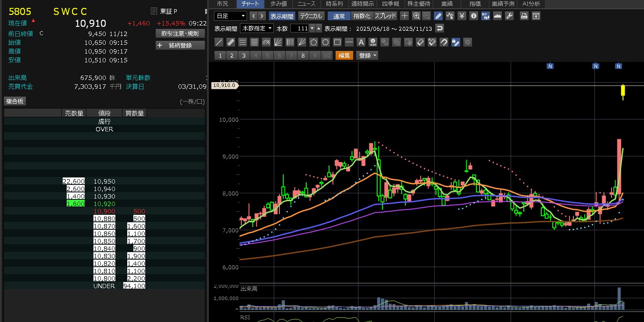Print the chart using printer icon
Image resolution: width=644 pixels, height=322 pixels.
tap(524, 16)
